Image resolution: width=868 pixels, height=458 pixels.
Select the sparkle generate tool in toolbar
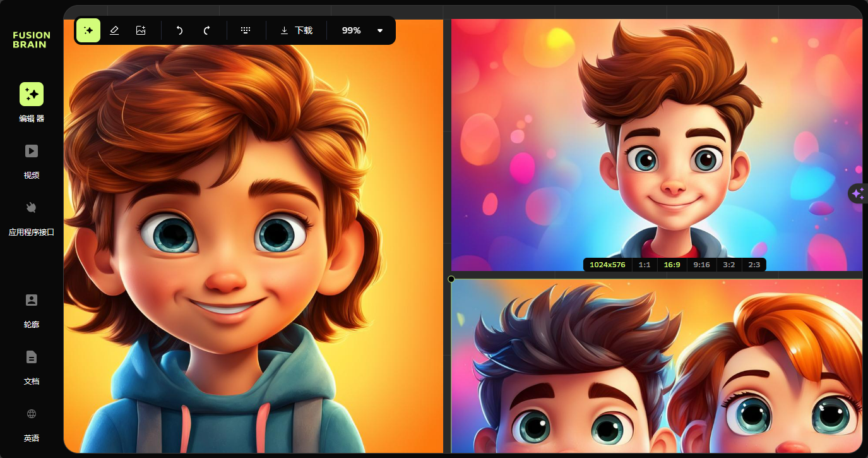tap(89, 30)
